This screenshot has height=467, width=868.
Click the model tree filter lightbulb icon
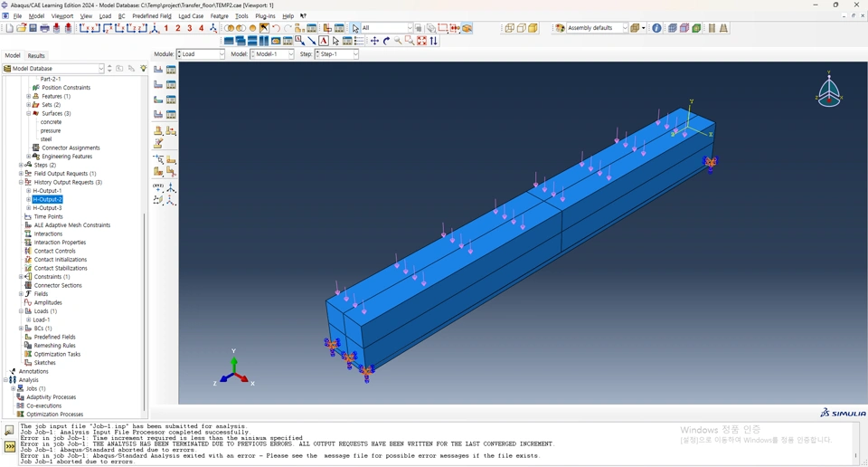(144, 68)
